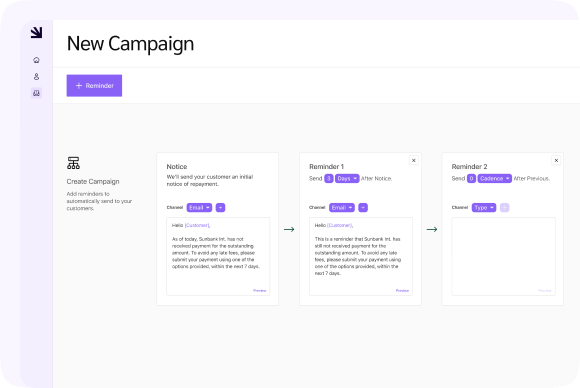Open the Home icon in sidebar
Image resolution: width=580 pixels, height=388 pixels.
coord(36,60)
